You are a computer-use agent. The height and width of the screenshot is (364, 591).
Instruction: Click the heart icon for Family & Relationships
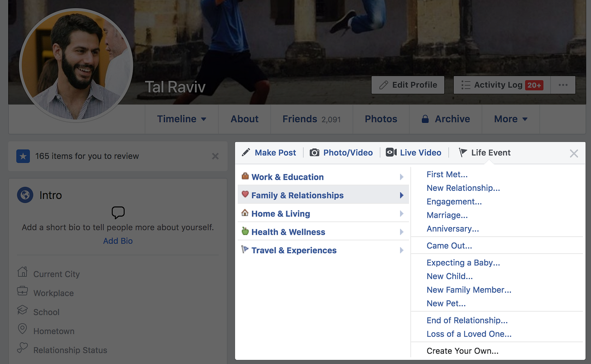pos(245,194)
